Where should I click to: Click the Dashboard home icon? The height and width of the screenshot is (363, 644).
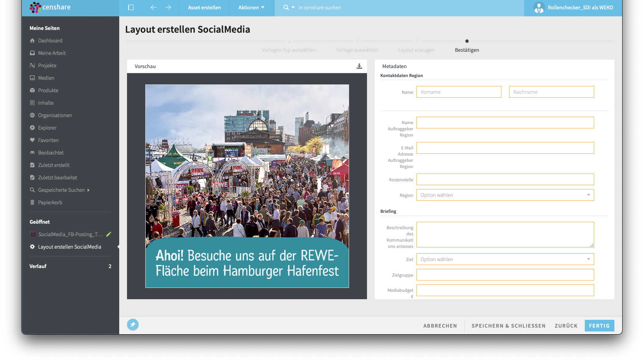click(32, 40)
